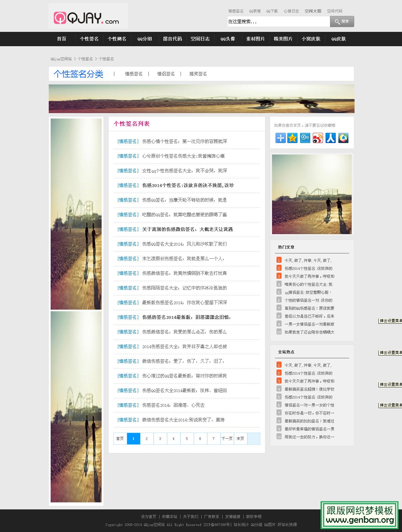Click footer link 广告联系

point(212,517)
